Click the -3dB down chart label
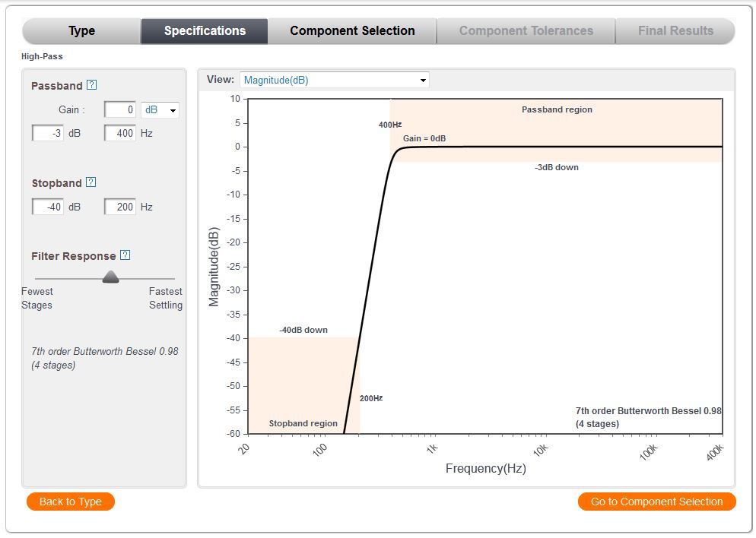 pos(557,167)
